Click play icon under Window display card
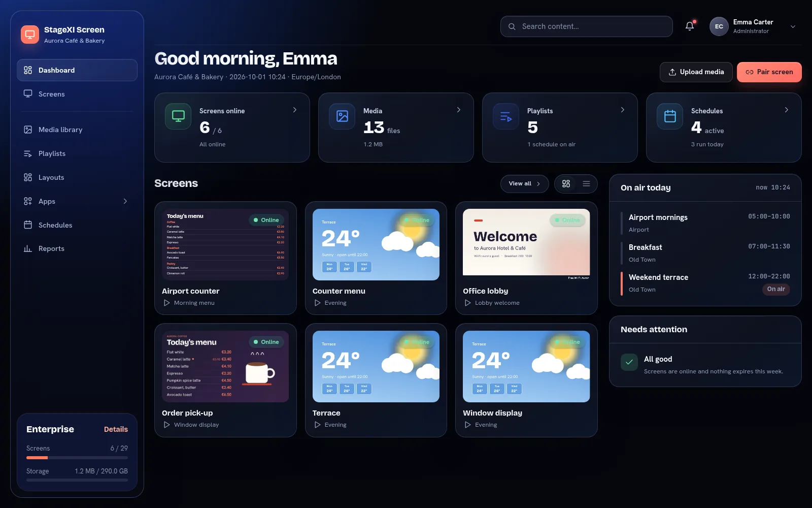Viewport: 812px width, 508px height. pyautogui.click(x=467, y=425)
